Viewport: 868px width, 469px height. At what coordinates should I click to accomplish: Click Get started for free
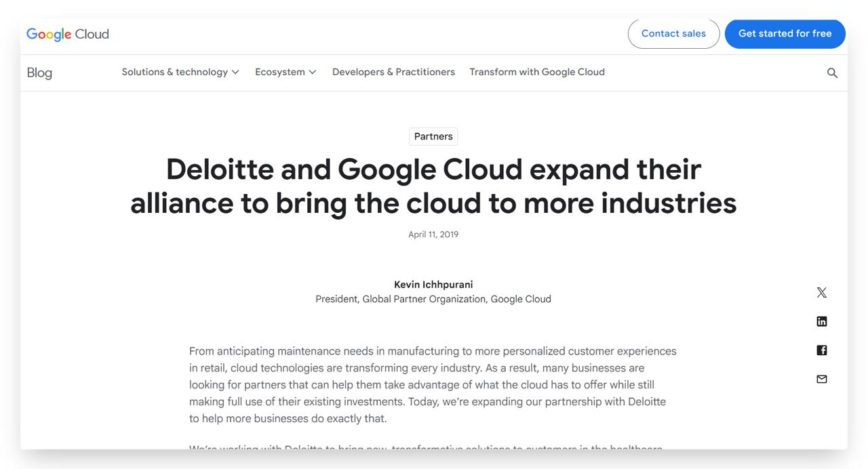(x=785, y=34)
